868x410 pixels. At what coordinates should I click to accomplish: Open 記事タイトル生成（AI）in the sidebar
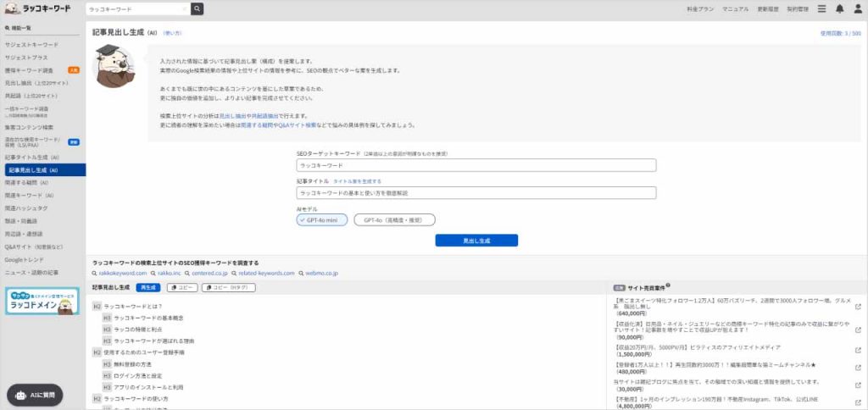pos(31,158)
